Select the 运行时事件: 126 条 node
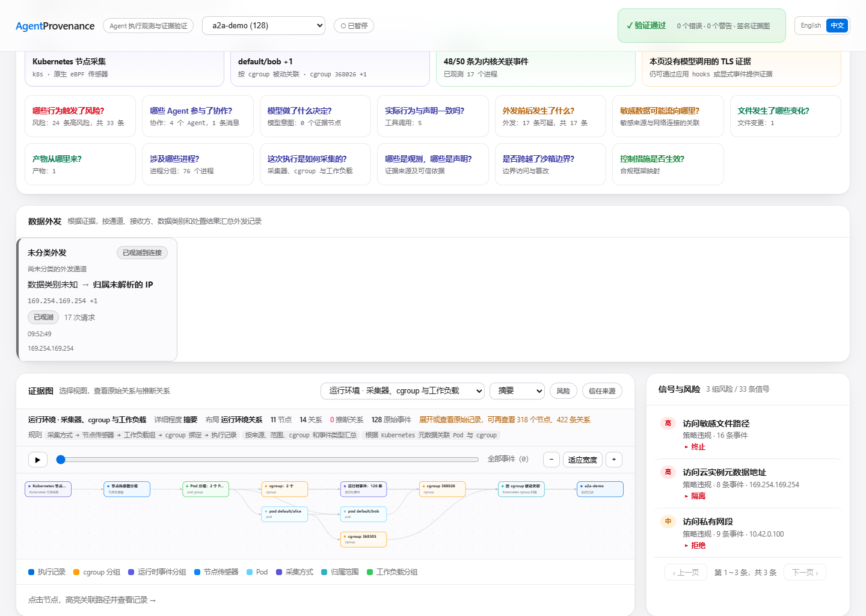Screen dimensions: 866x616 (363, 489)
